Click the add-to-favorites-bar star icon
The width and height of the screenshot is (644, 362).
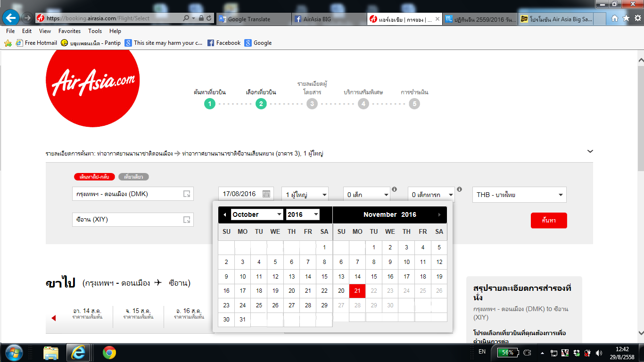[8, 43]
